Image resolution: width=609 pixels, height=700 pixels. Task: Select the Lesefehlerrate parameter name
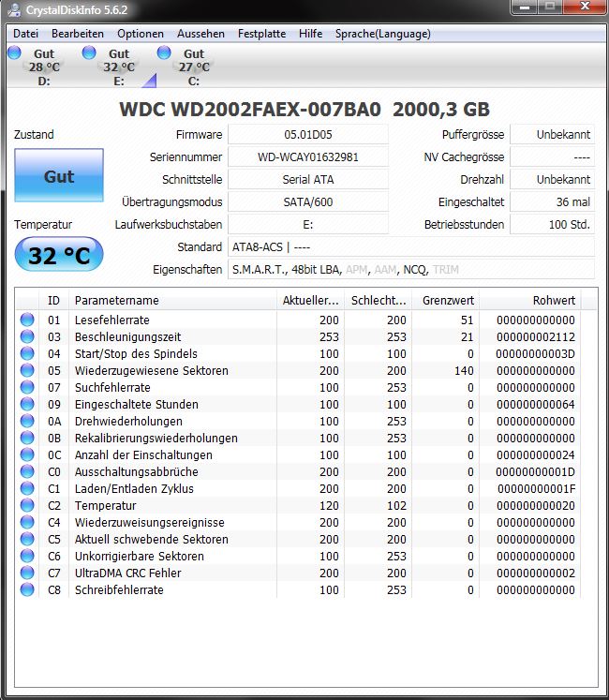pos(112,320)
